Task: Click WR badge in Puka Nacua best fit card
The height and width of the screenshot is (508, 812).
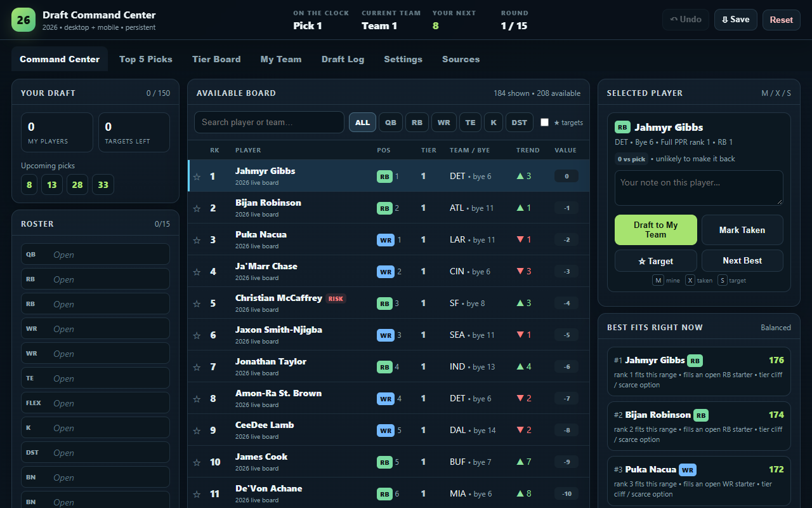Action: click(688, 470)
